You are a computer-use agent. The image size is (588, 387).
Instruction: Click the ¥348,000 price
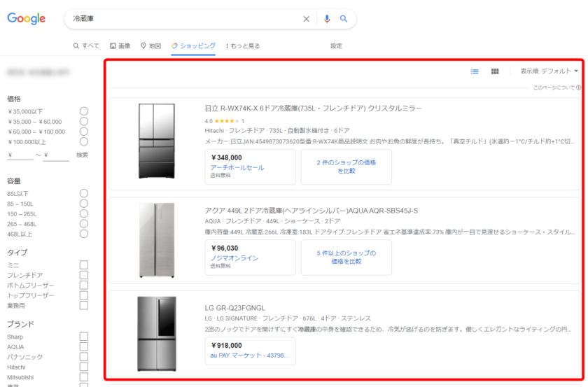(227, 157)
